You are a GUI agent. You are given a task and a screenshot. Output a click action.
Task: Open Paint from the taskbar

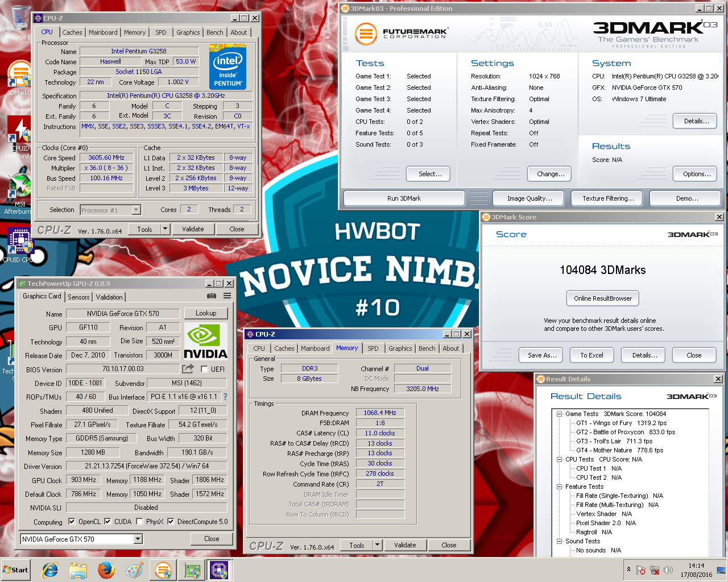(134, 570)
